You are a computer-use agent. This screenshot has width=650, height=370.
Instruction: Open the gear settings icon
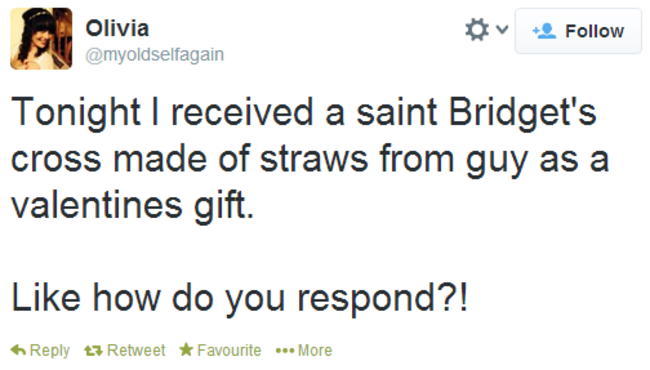click(477, 30)
